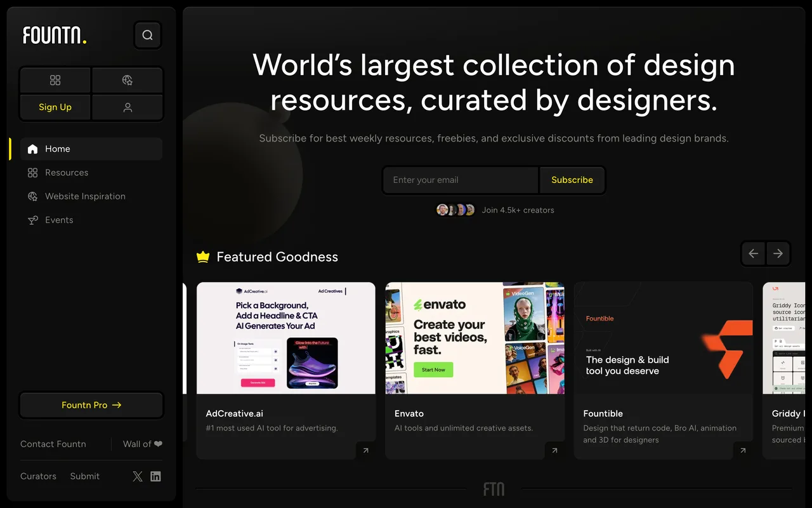Click the Fountn logo

(x=55, y=35)
